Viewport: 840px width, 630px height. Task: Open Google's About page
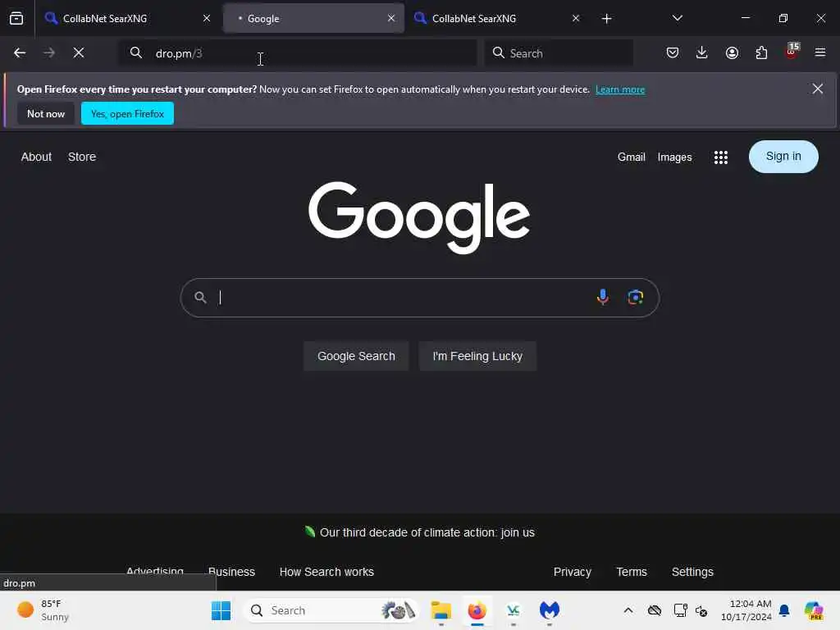pos(36,157)
